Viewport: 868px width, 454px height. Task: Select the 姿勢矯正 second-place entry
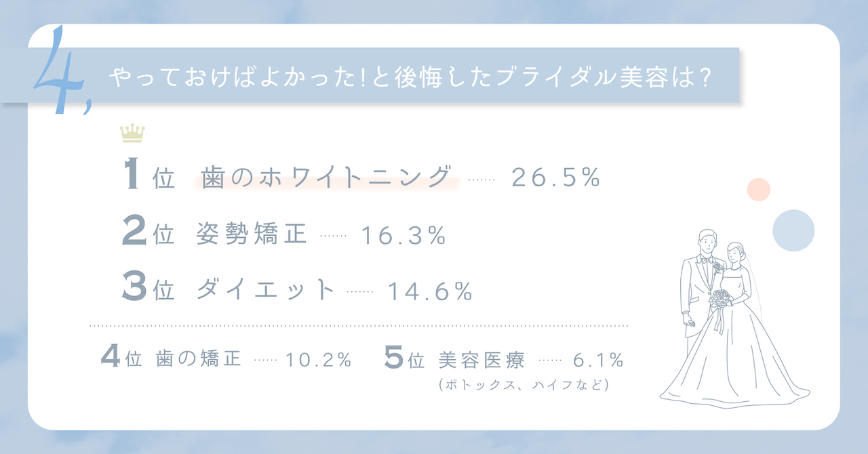click(252, 234)
